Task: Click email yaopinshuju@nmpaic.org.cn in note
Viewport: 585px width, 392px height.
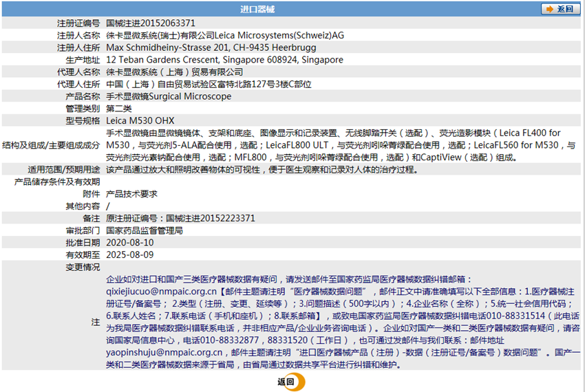Action: (x=164, y=353)
